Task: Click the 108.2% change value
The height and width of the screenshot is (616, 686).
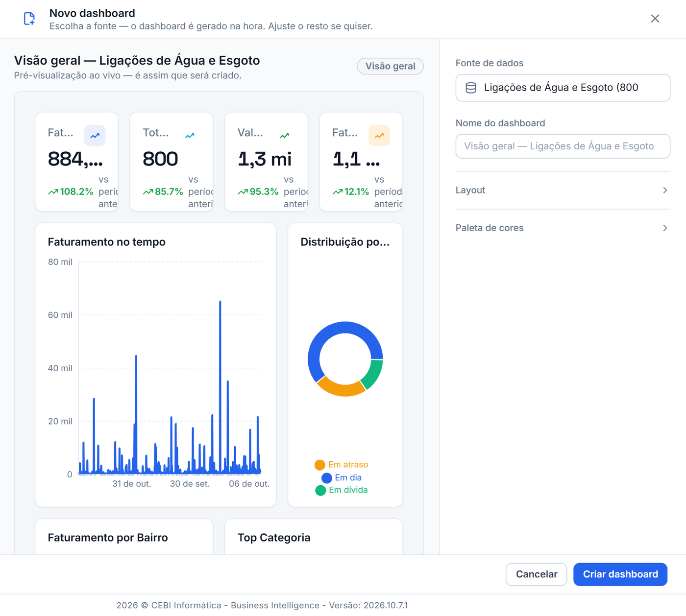Action: click(x=76, y=192)
